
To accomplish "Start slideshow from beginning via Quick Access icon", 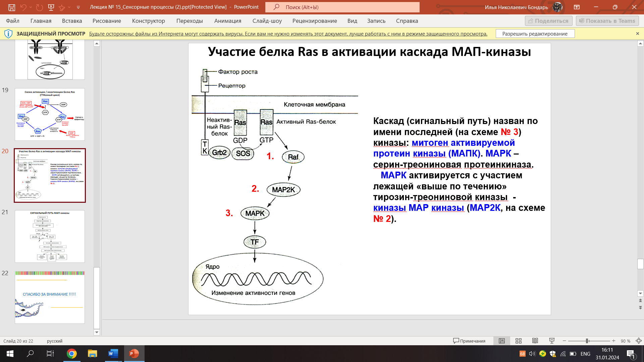I will tap(51, 7).
